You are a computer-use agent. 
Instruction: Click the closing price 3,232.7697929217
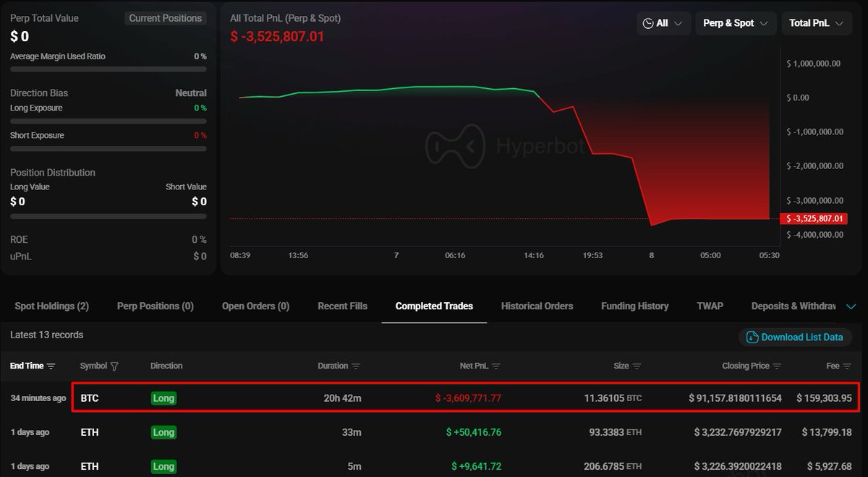[x=738, y=432]
